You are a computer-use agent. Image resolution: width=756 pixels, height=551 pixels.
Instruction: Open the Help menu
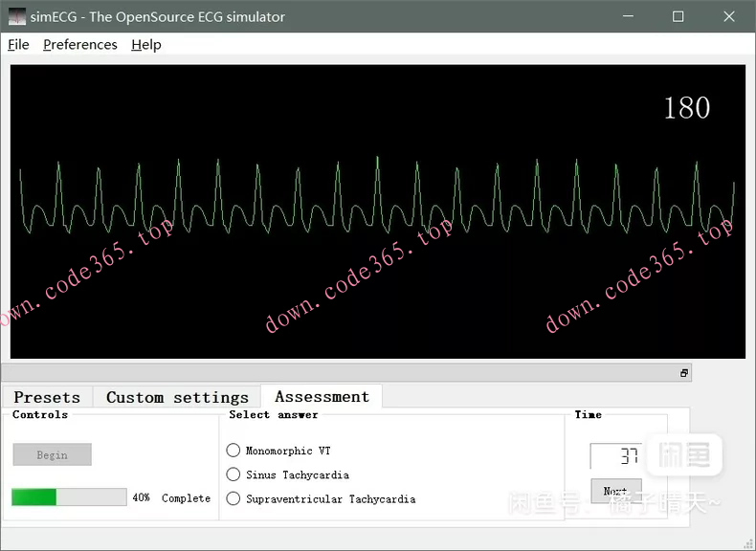click(146, 45)
